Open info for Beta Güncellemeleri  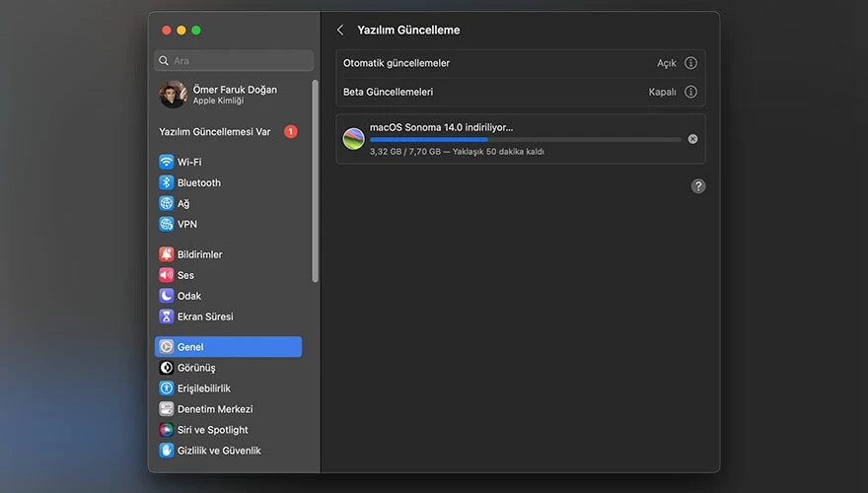pyautogui.click(x=690, y=92)
